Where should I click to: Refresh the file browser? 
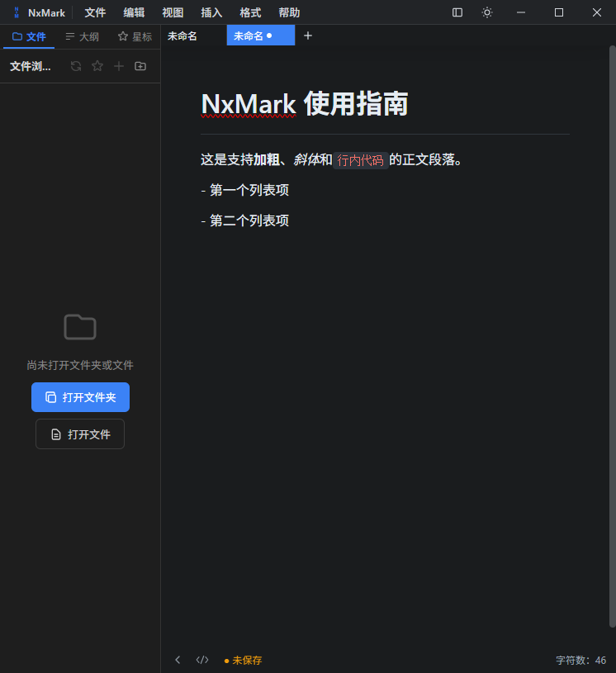[76, 66]
